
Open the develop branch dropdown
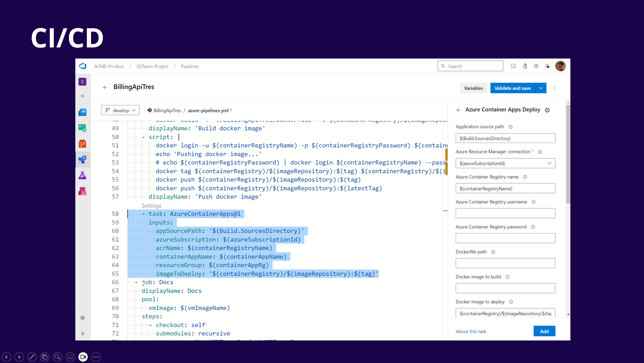pyautogui.click(x=120, y=110)
